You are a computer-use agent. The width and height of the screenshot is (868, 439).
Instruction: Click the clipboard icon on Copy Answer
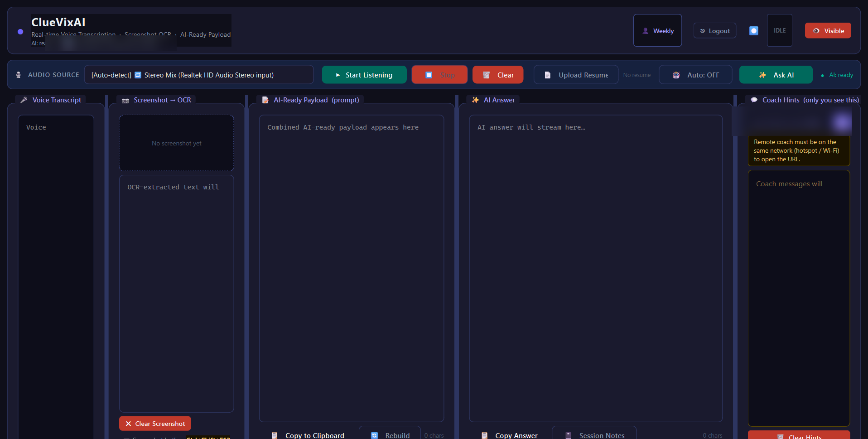(x=484, y=435)
